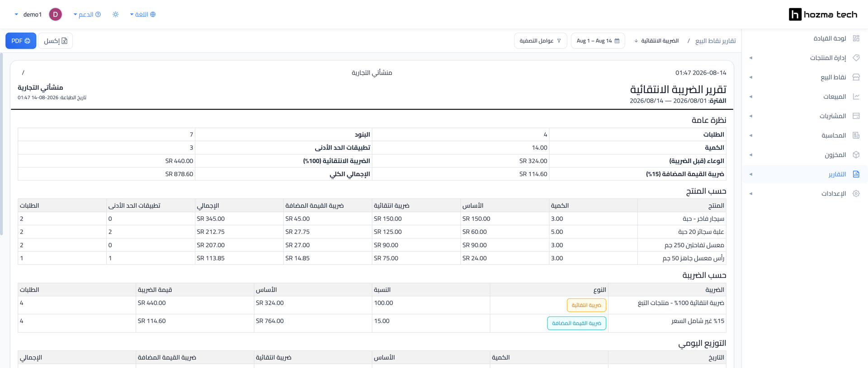
Task: Click the demo1 user avatar D
Action: tap(56, 14)
